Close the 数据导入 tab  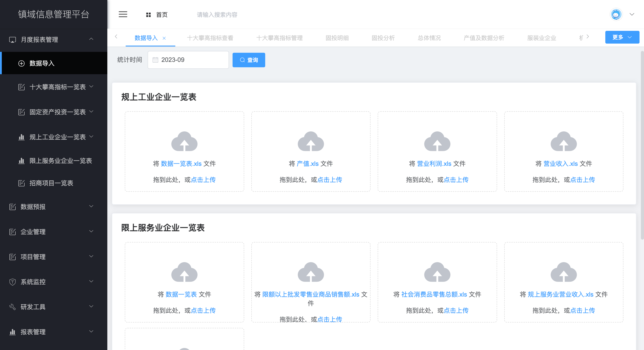[x=164, y=38]
